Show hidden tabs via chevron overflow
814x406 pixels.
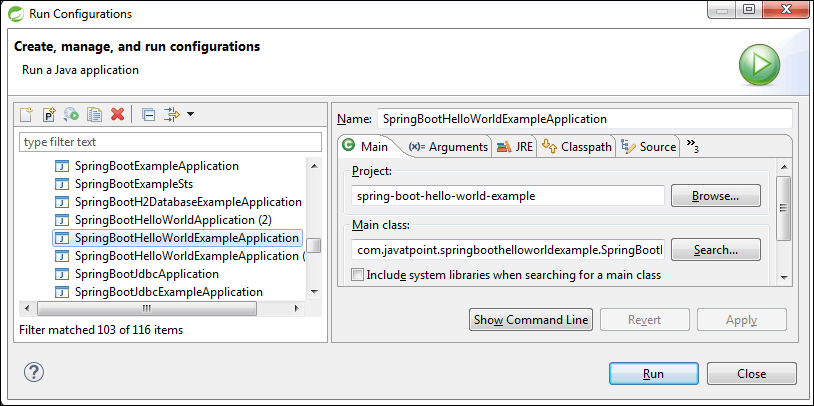(x=692, y=146)
